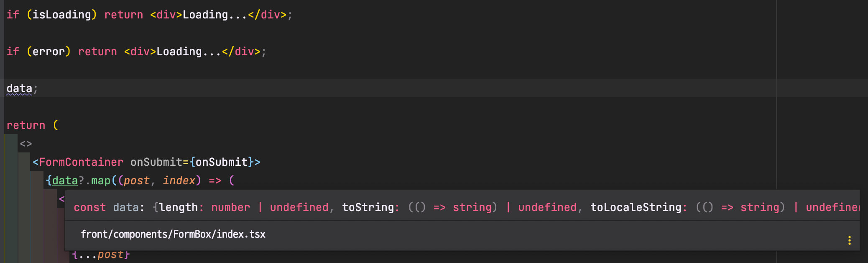
Task: Click the return keyword before the parenthesis
Action: tap(26, 125)
